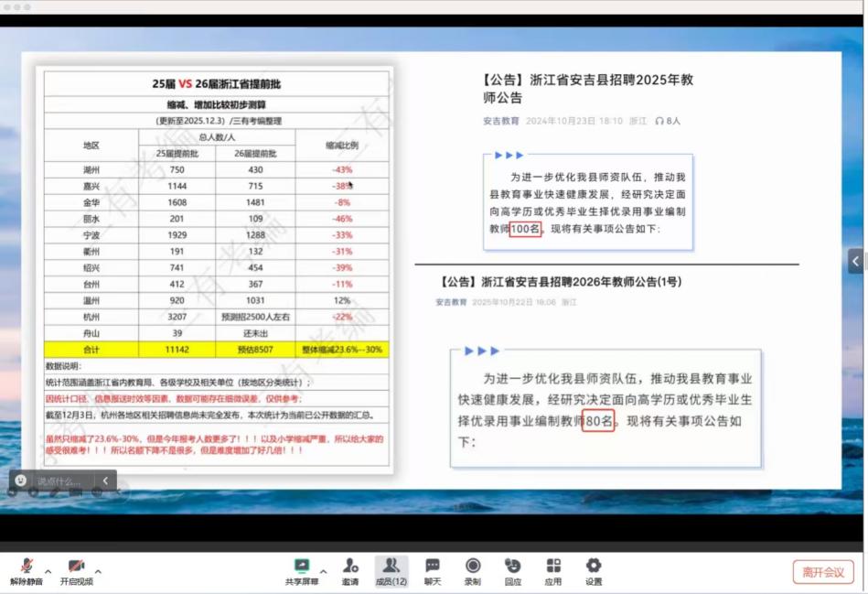Open the 聊天 chat panel

433,571
